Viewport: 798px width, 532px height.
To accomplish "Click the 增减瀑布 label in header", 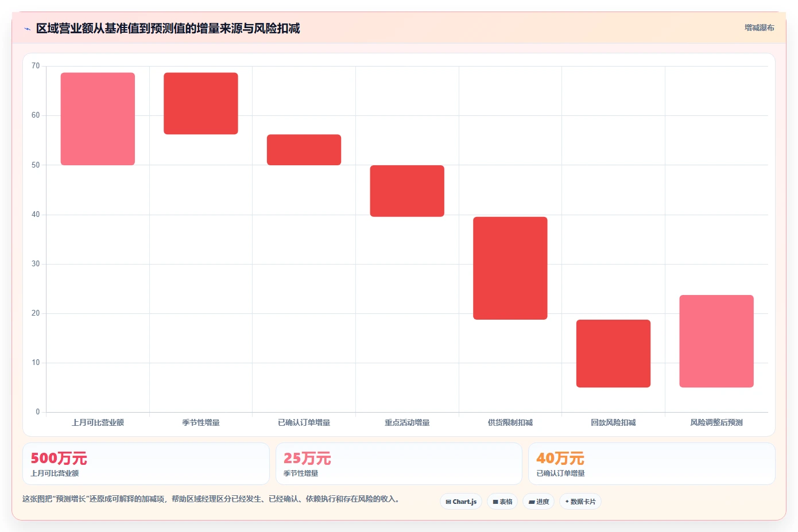I will 759,28.
